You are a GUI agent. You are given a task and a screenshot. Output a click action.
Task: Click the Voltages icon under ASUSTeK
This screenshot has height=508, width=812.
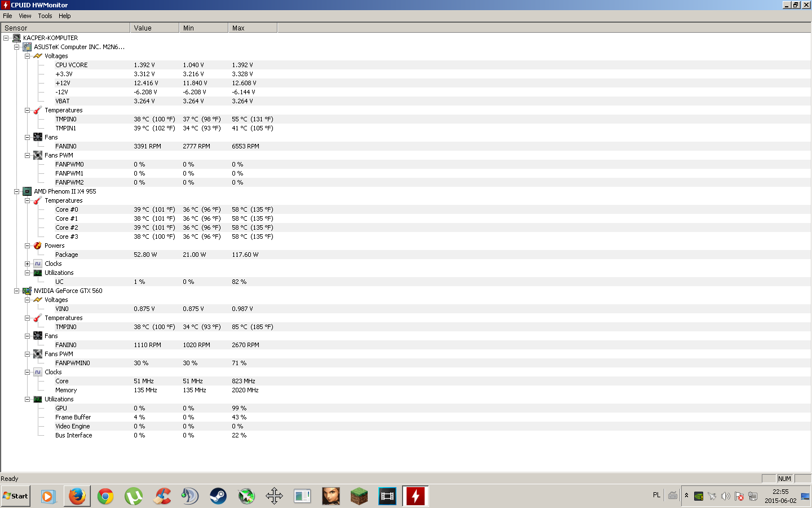[x=38, y=56]
